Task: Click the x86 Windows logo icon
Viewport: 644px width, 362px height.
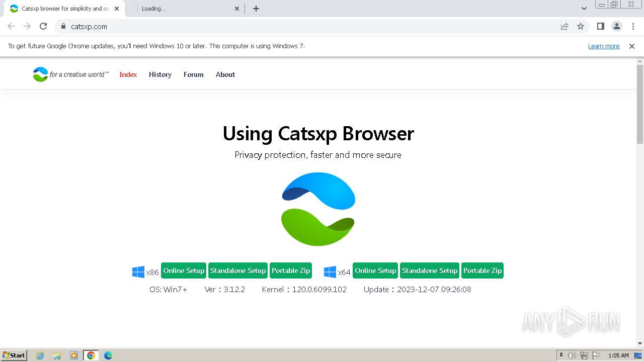Action: click(138, 272)
